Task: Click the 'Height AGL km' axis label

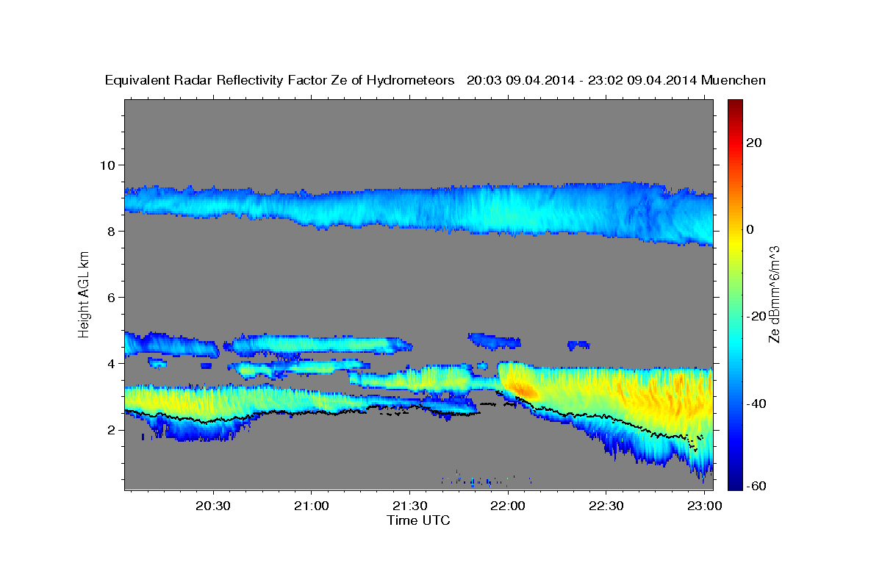Action: [x=85, y=295]
